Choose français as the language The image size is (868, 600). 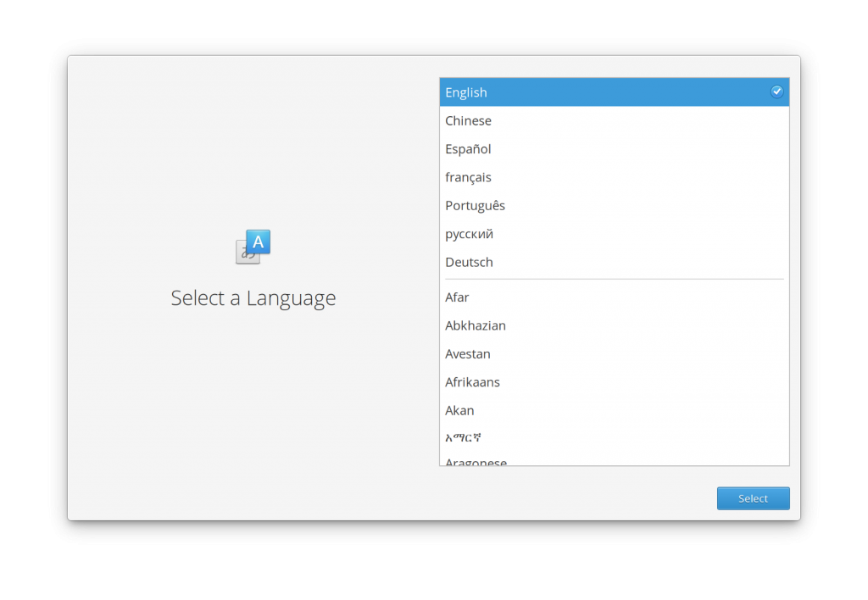coord(468,177)
